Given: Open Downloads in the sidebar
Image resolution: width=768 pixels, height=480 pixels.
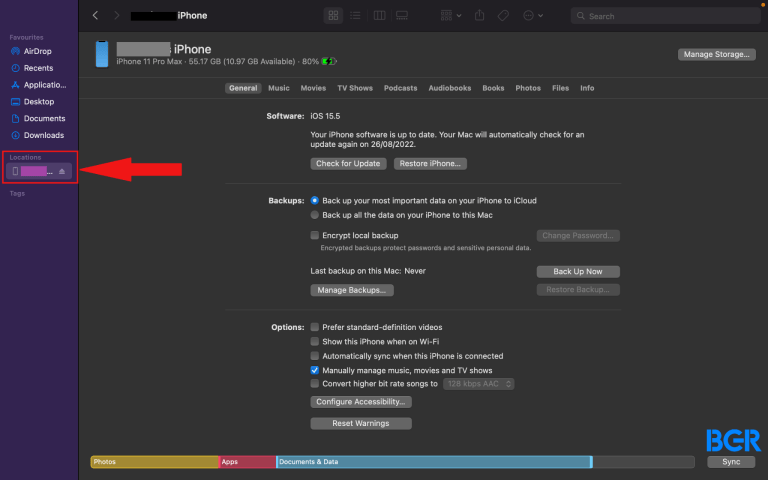Looking at the screenshot, I should pyautogui.click(x=38, y=135).
